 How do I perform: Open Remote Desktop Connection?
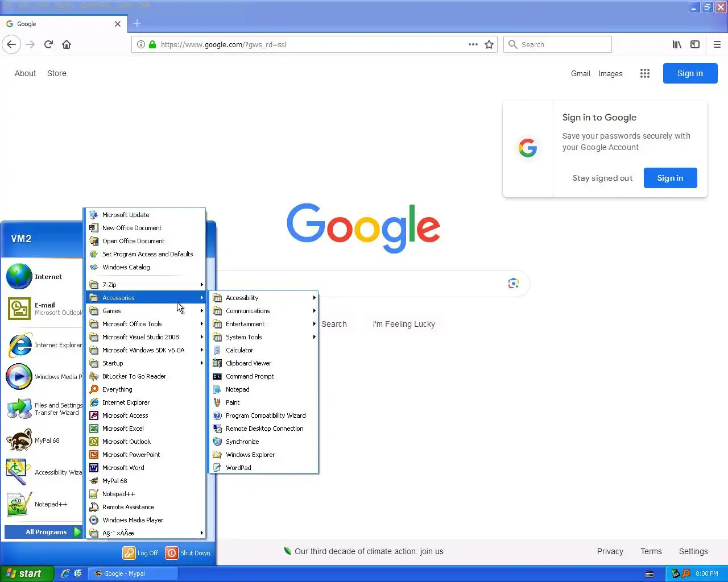(263, 429)
